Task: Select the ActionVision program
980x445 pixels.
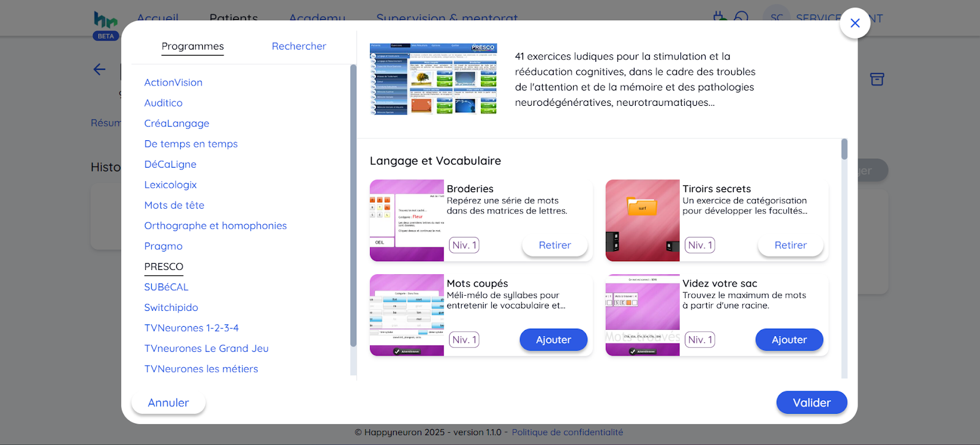Action: click(173, 83)
